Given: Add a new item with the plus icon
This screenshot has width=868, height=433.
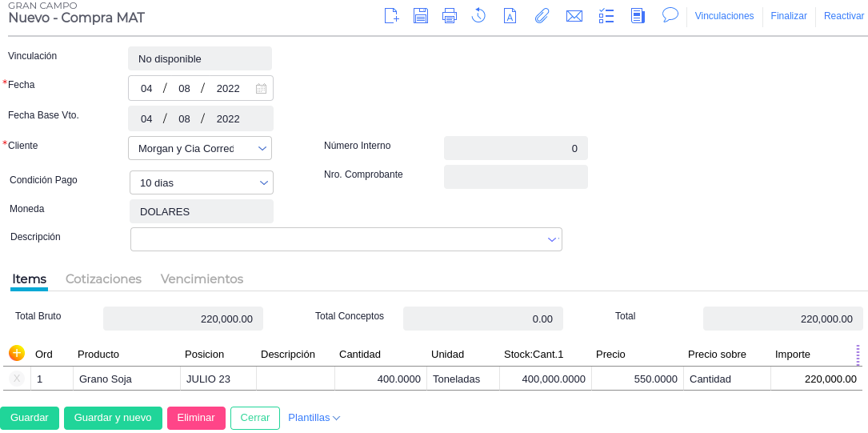Looking at the screenshot, I should 17,353.
